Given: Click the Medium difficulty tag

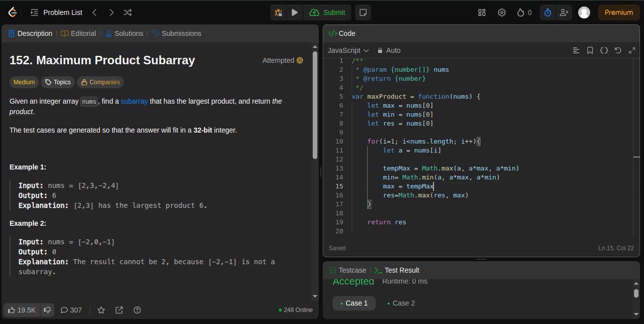Looking at the screenshot, I should click(24, 82).
